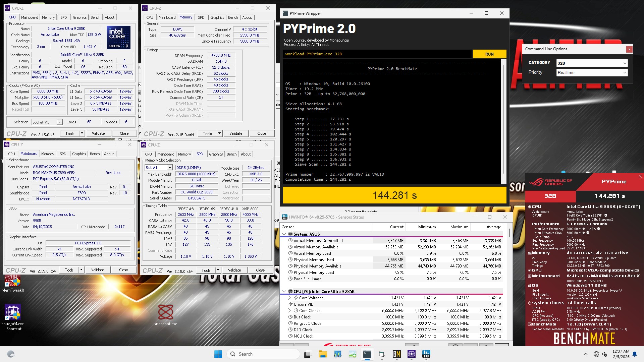Open the Slot #1 memory slot dropdown

pos(159,168)
